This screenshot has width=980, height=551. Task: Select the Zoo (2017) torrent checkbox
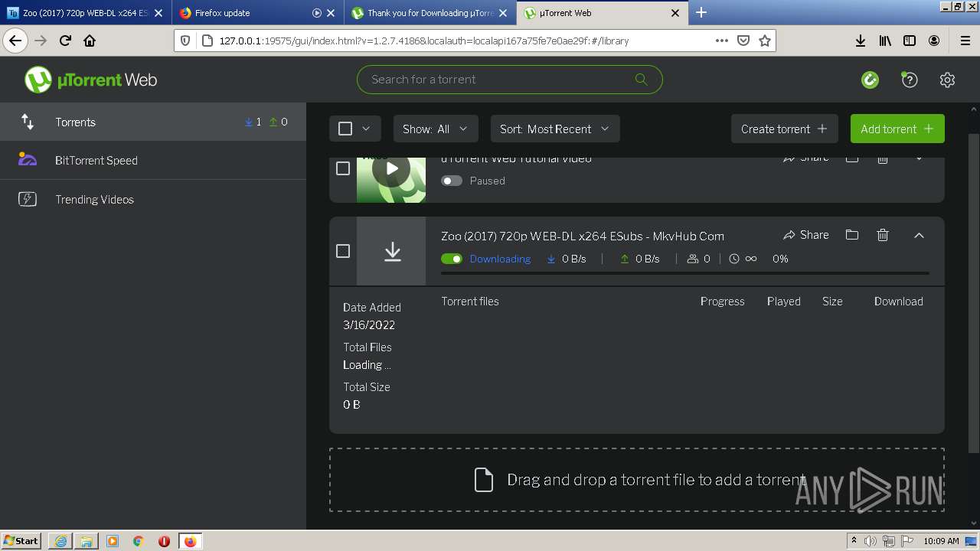(343, 251)
